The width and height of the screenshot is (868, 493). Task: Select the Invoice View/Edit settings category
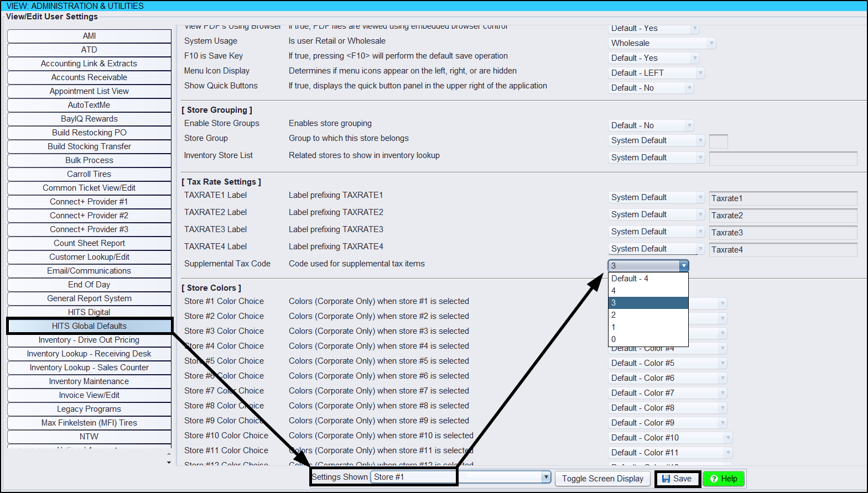(89, 395)
